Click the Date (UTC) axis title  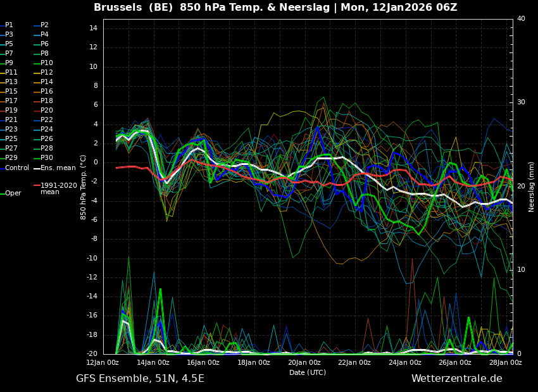tap(308, 372)
